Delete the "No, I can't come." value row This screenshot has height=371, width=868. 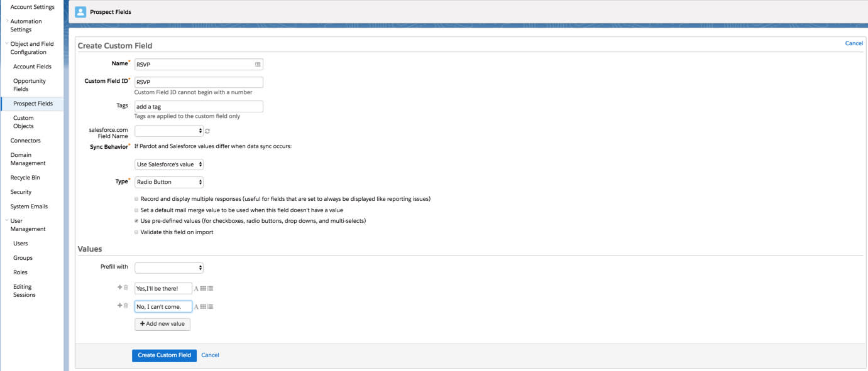(126, 306)
